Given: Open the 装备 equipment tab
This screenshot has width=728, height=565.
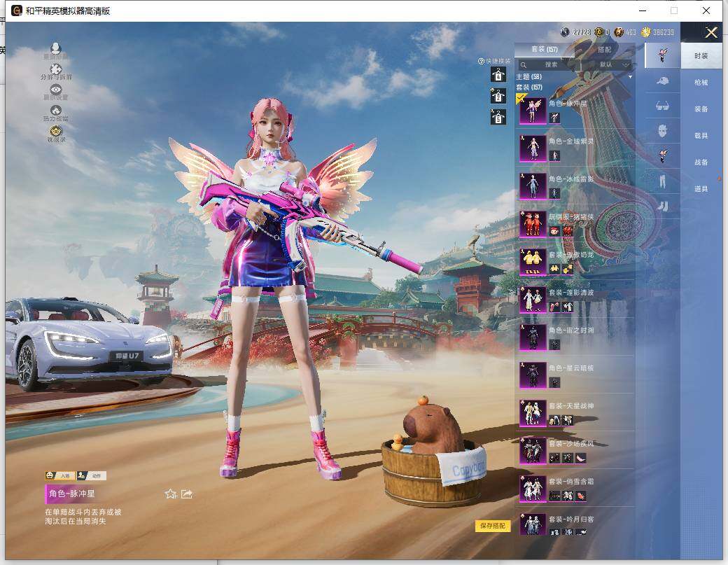Looking at the screenshot, I should (x=701, y=109).
